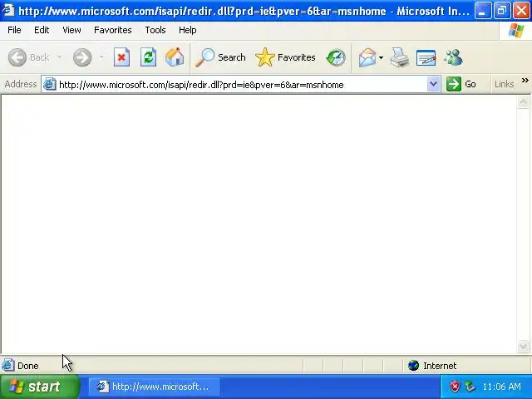Click the URL in address field
The height and width of the screenshot is (399, 532).
point(201,85)
